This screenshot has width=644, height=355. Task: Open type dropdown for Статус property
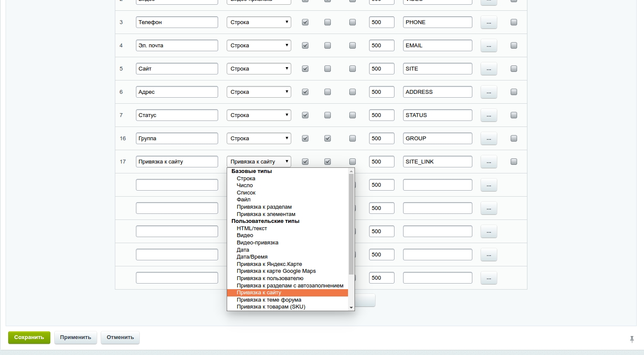click(259, 115)
